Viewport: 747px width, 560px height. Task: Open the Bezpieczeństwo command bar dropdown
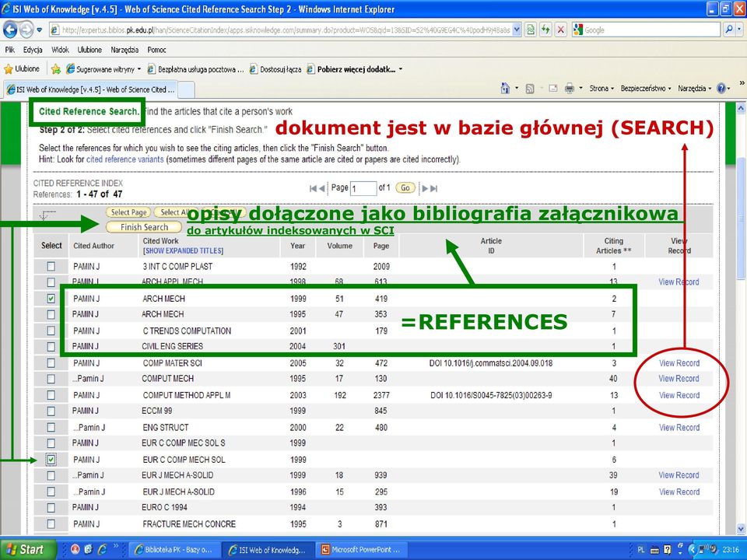(x=646, y=89)
